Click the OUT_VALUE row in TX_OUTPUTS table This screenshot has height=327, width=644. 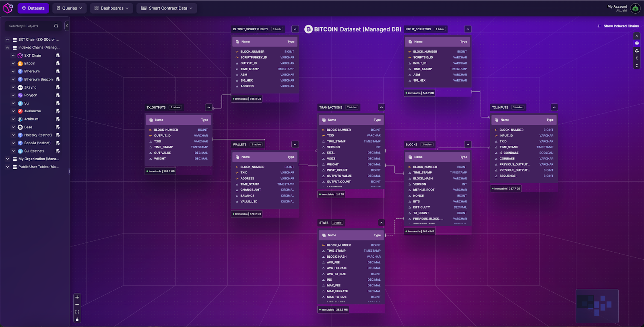coord(178,153)
